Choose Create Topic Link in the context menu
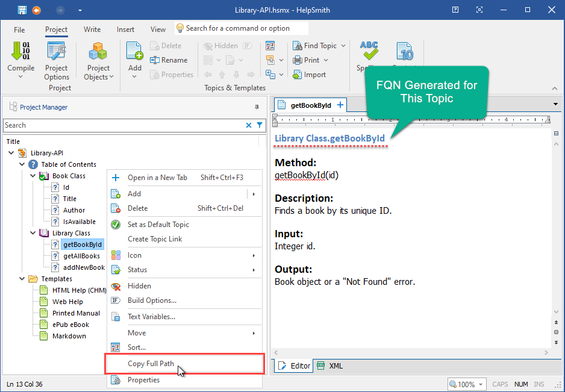The width and height of the screenshot is (565, 392). (x=184, y=239)
